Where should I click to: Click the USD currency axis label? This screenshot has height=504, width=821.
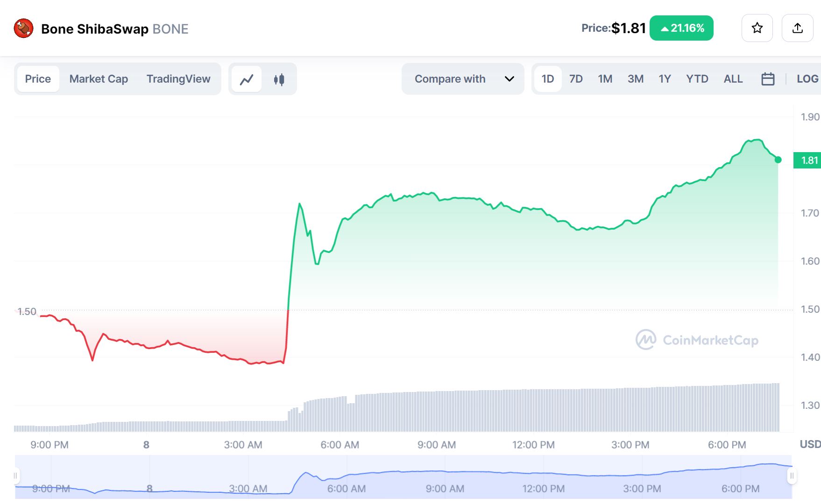pos(810,444)
